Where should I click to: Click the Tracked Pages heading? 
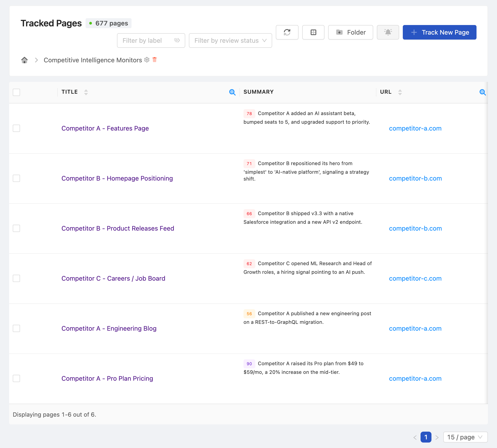tap(51, 23)
